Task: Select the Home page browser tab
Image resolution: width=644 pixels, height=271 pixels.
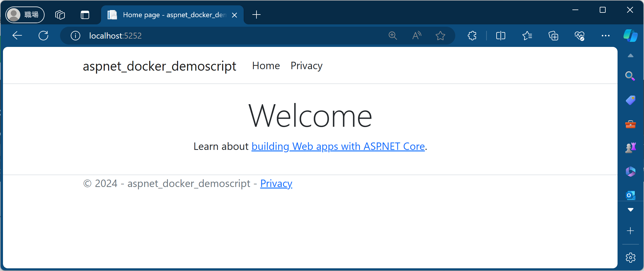Action: coord(172,15)
